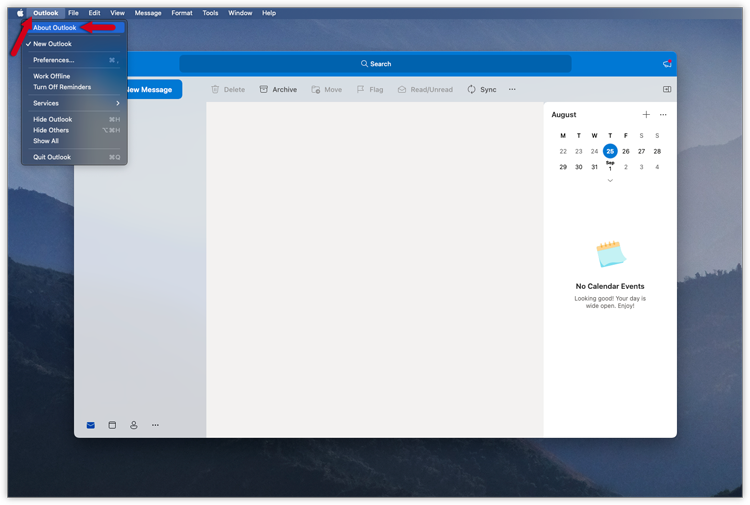This screenshot has height=505, width=750.
Task: Click the New Message button
Action: pos(150,90)
